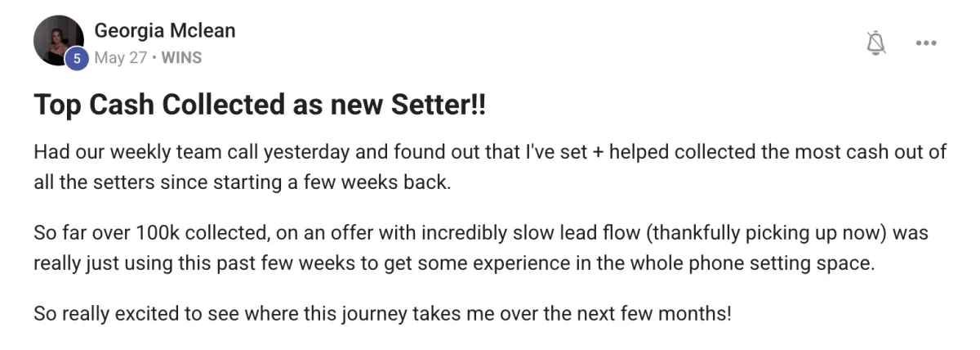Open the post title Top Cash Collected
980x350 pixels.
pyautogui.click(x=260, y=105)
